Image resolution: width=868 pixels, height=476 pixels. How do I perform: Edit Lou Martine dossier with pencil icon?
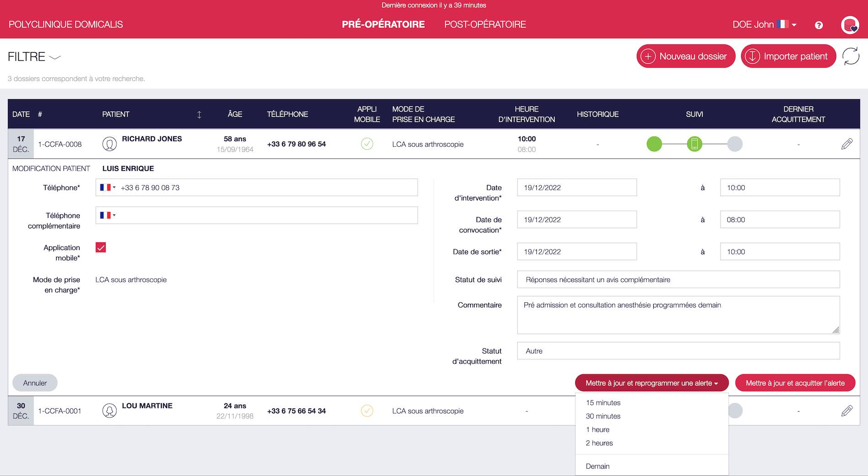847,410
